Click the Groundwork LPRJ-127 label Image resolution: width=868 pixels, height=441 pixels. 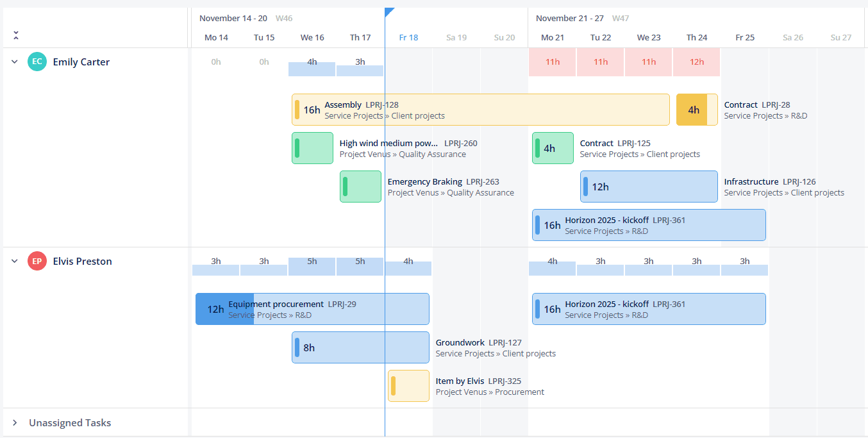click(479, 343)
